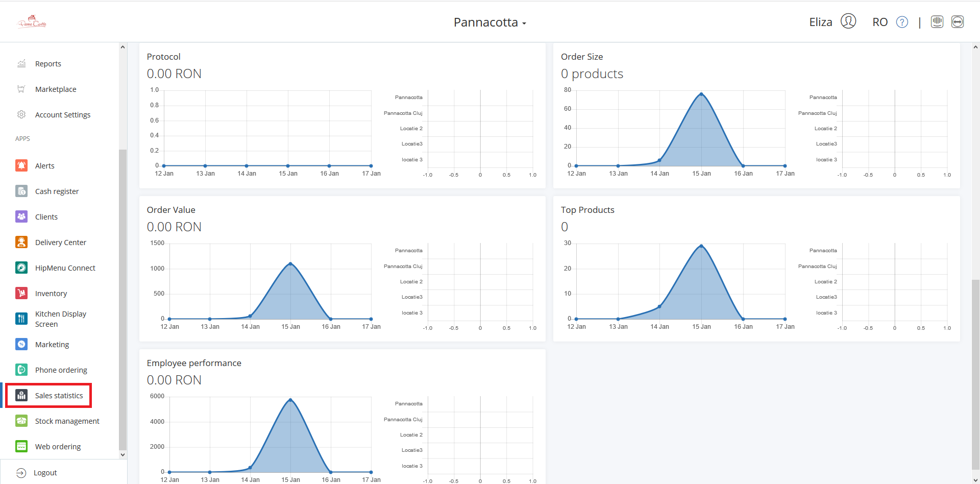Click the Logout arrow icon
980x484 pixels.
(x=21, y=473)
